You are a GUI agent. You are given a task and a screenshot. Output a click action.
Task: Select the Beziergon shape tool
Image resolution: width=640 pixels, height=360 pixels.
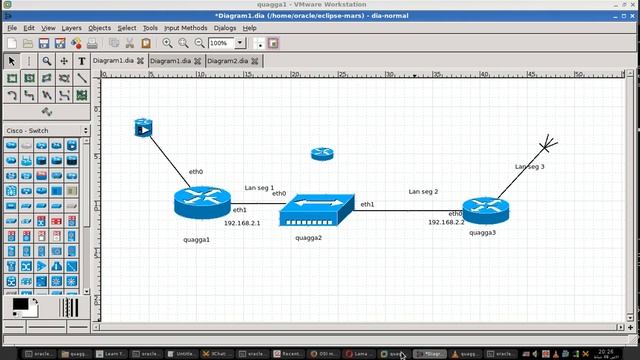click(64, 78)
